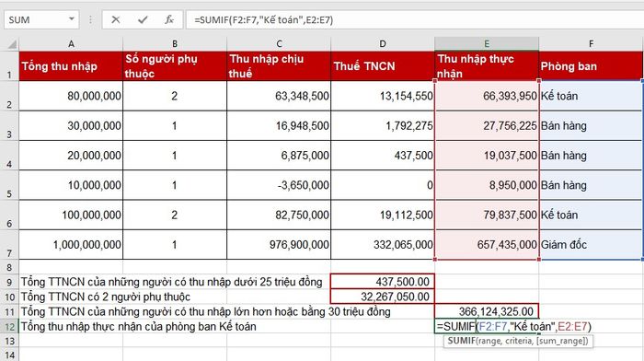Click the Phòng ban header cell

(591, 65)
